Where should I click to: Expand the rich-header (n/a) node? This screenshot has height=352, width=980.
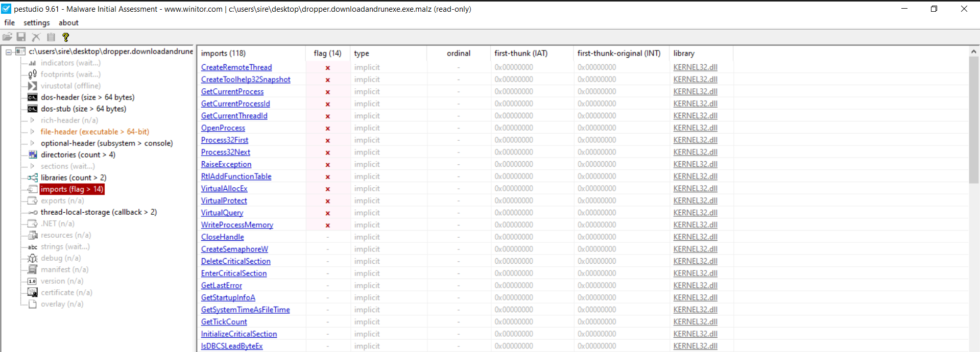[x=32, y=120]
